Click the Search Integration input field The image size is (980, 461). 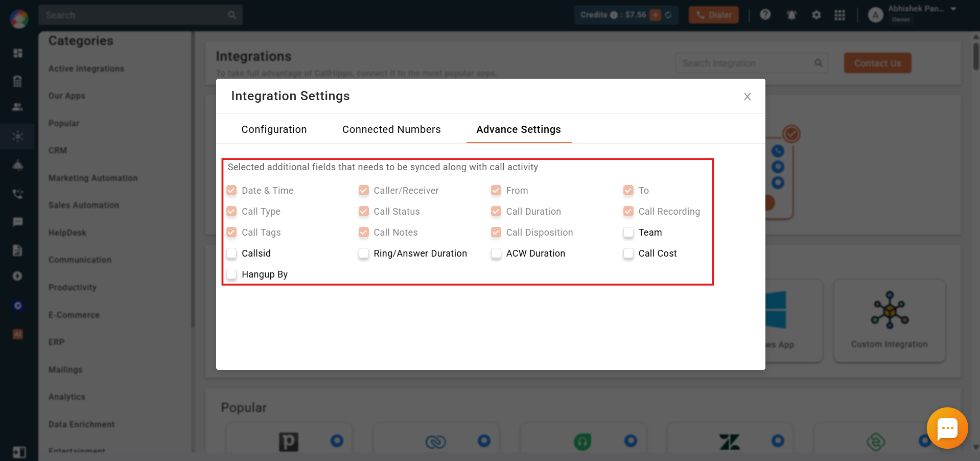[x=751, y=63]
